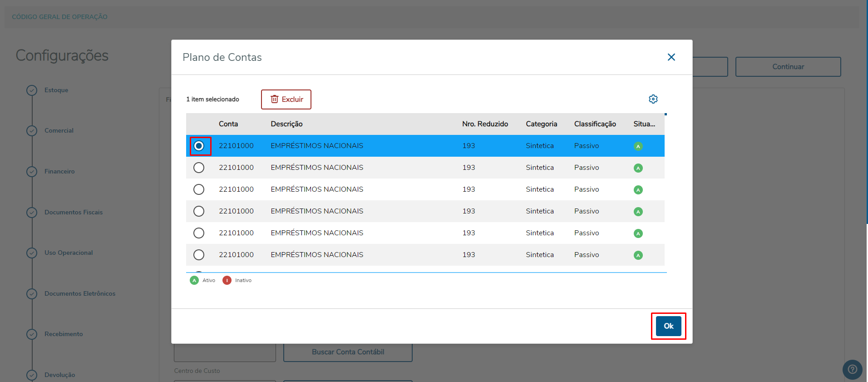This screenshot has height=382, width=868.
Task: Click the Centro de Custo label
Action: click(x=197, y=371)
